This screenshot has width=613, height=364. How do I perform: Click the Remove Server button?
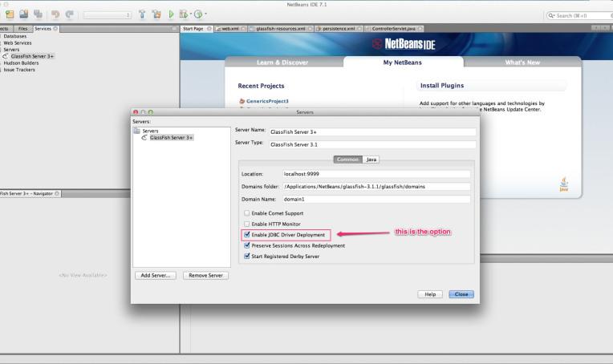click(x=205, y=275)
